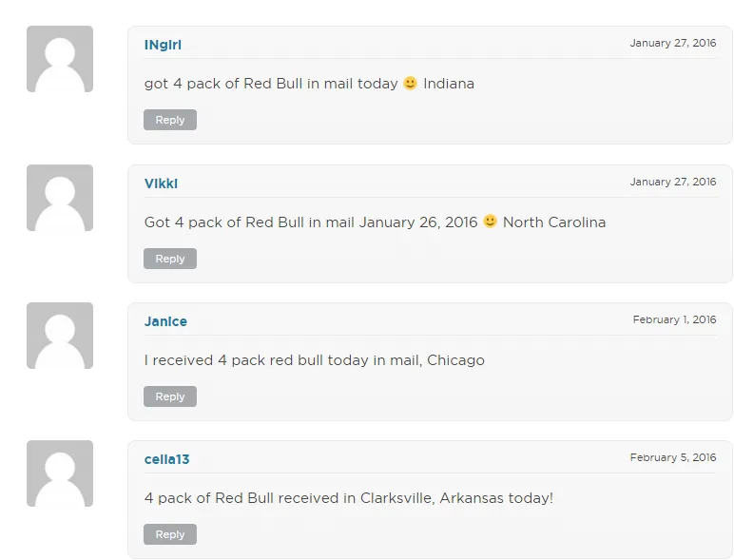The height and width of the screenshot is (560, 734).
Task: Reply to Vikki's North Carolina comment
Action: [x=170, y=259]
